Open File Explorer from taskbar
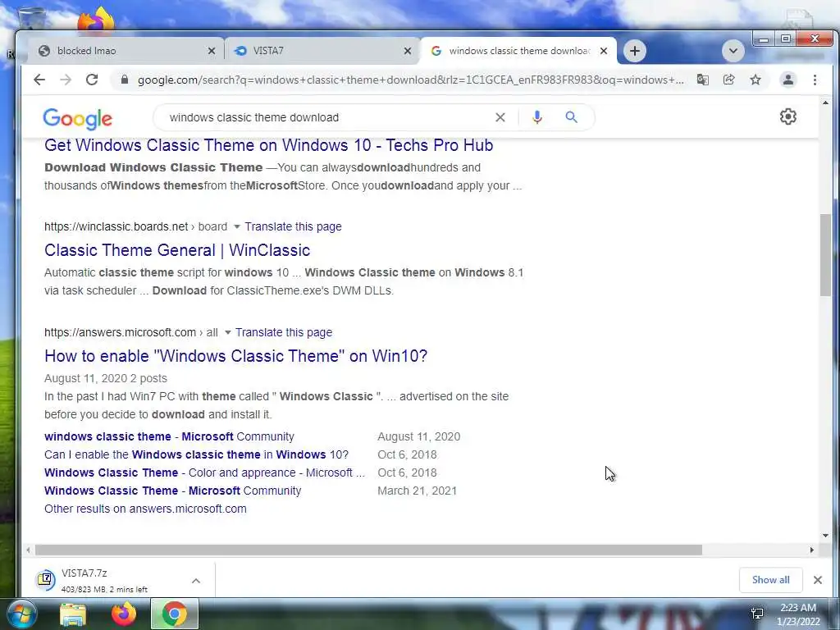The width and height of the screenshot is (840, 630). click(73, 614)
